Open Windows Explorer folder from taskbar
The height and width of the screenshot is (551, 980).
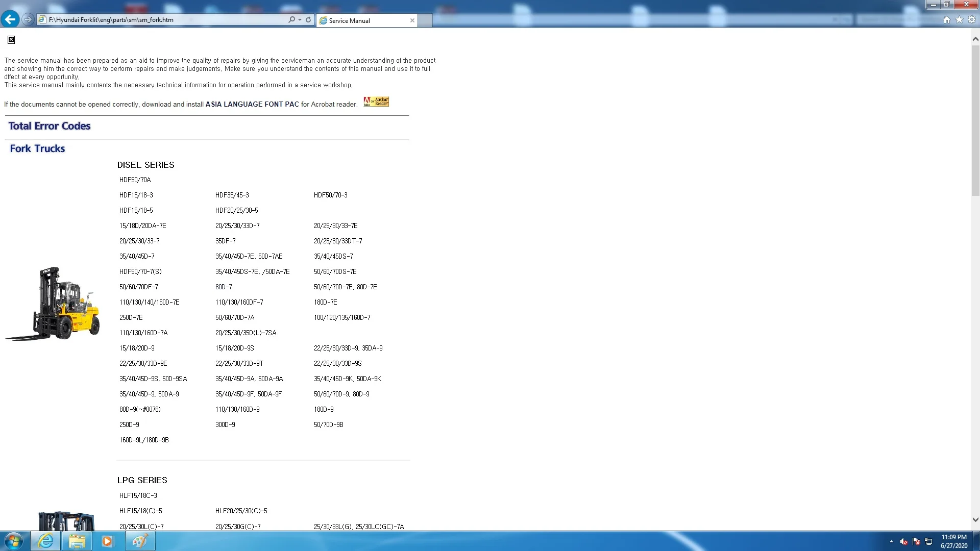[77, 541]
